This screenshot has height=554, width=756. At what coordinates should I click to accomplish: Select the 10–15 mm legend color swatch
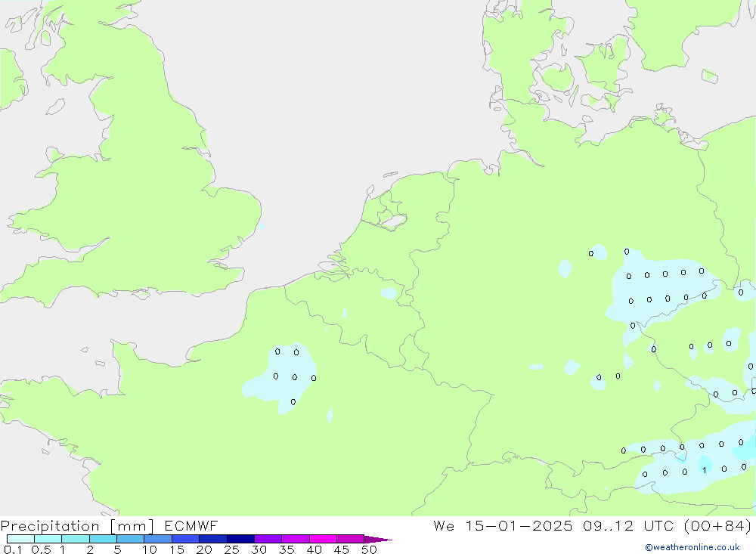point(158,539)
